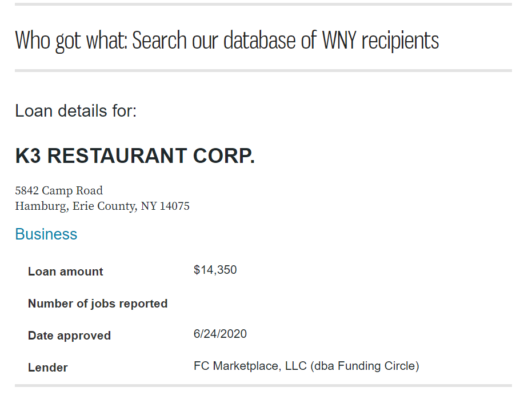Select the $14,350 loan amount value
532x395 pixels.
point(215,270)
